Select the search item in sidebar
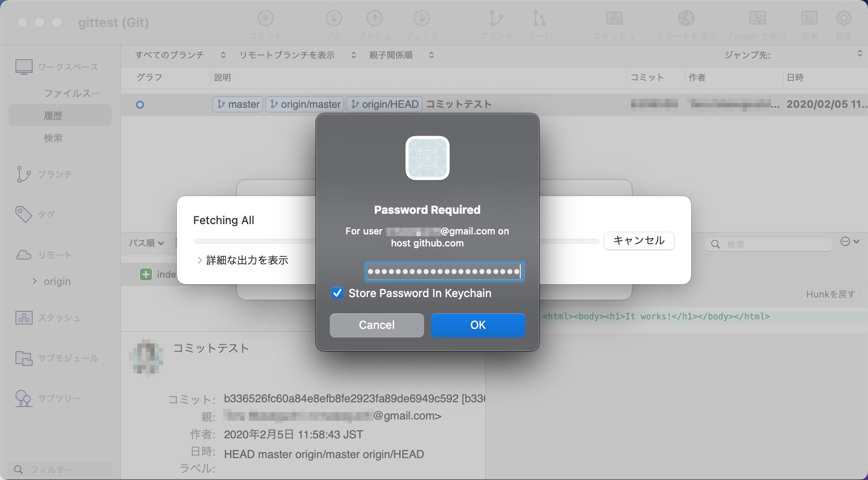 coord(53,138)
